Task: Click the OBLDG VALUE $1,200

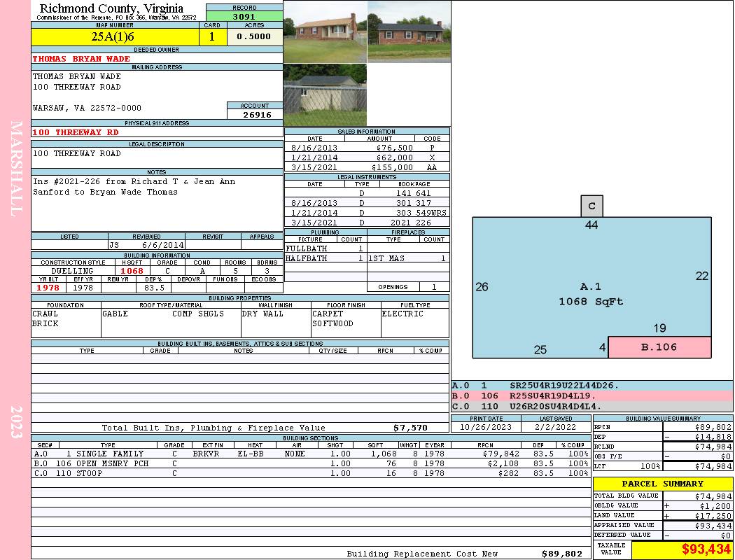Action: point(715,505)
